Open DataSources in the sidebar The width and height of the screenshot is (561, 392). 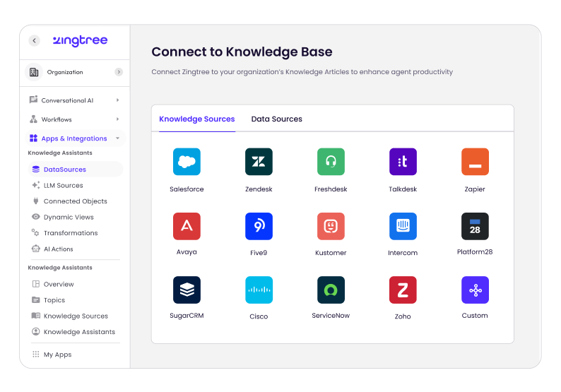pos(76,170)
